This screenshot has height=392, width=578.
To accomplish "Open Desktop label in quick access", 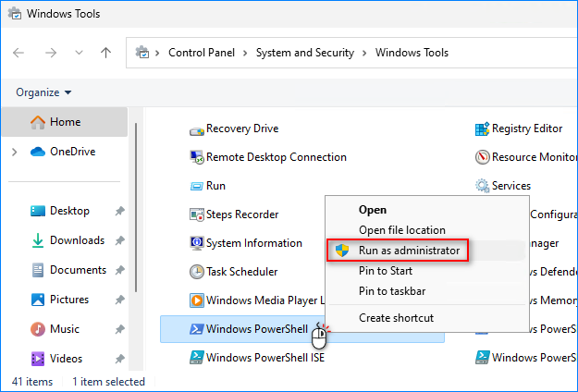I will coord(69,211).
